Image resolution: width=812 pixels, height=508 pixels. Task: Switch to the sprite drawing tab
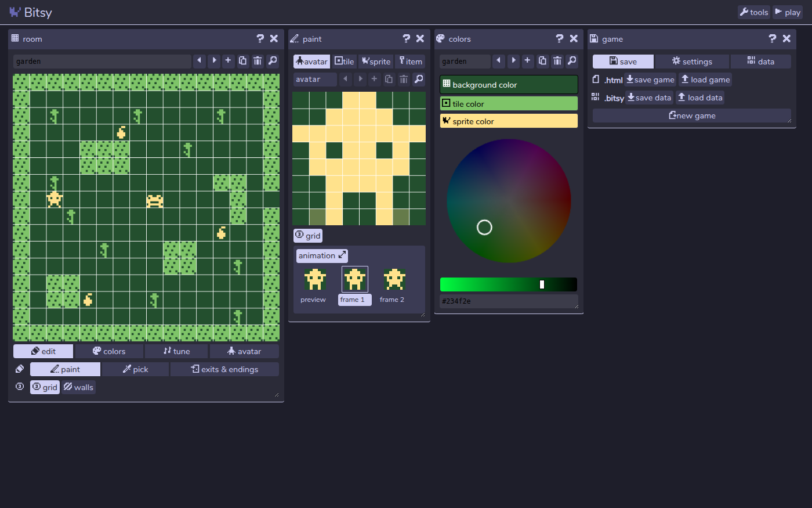[x=376, y=62]
